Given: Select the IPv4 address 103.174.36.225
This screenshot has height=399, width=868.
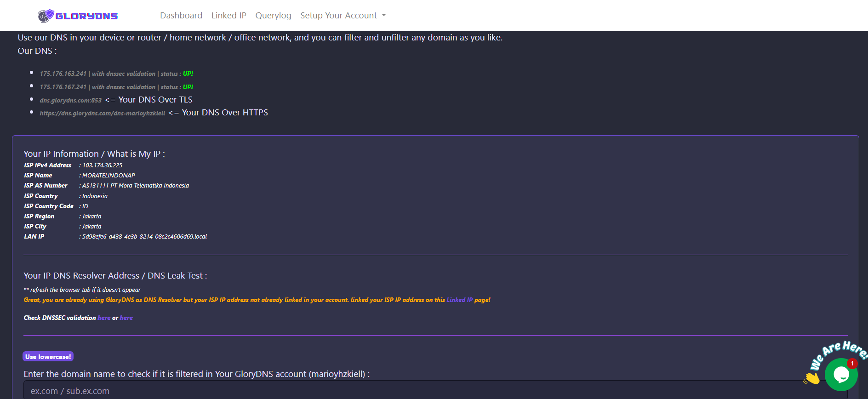Looking at the screenshot, I should click(102, 165).
